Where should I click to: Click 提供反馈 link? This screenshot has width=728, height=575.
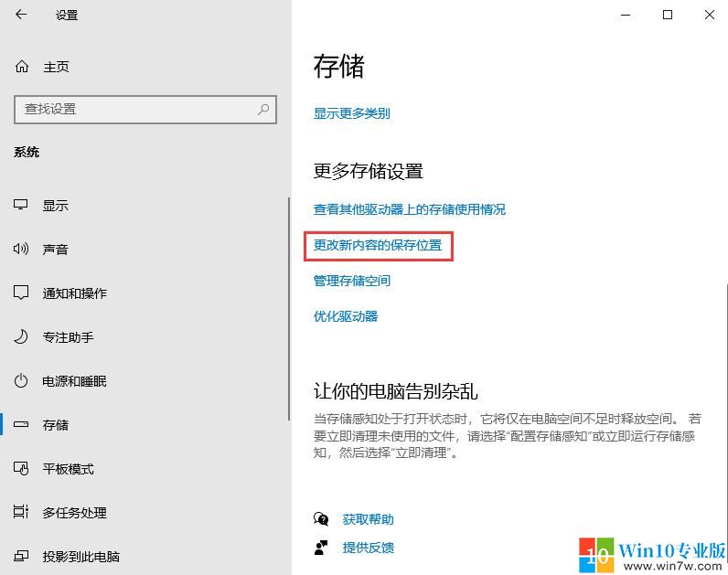368,548
